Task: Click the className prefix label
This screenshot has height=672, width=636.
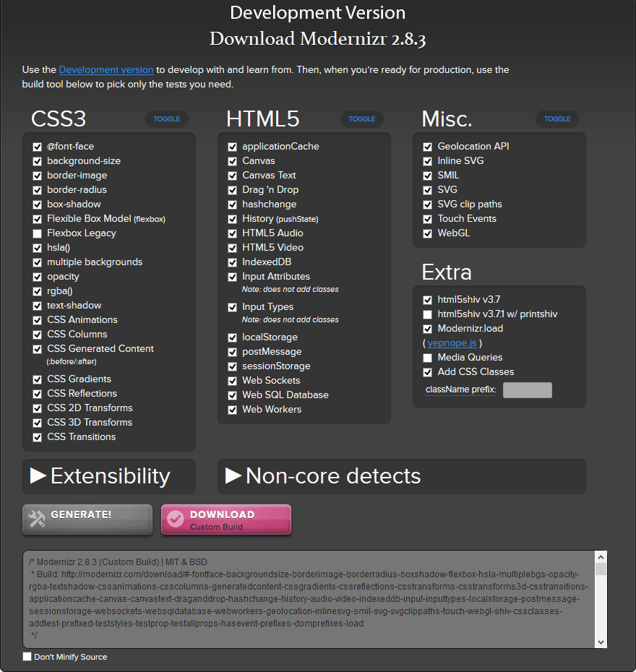Action: click(x=460, y=389)
